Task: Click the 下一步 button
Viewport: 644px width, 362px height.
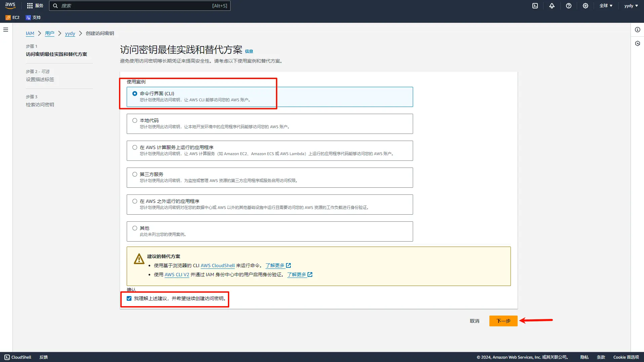Action: 503,321
